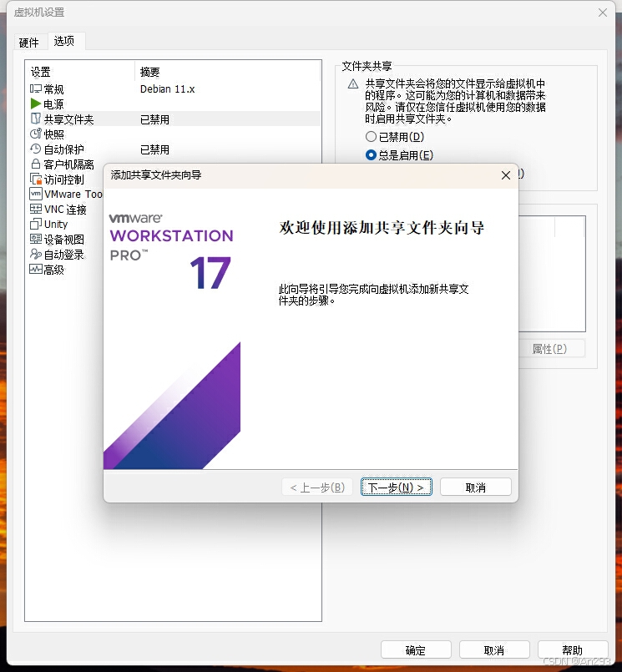
Task: Select the VNC 连接 setting label
Action: click(x=65, y=210)
